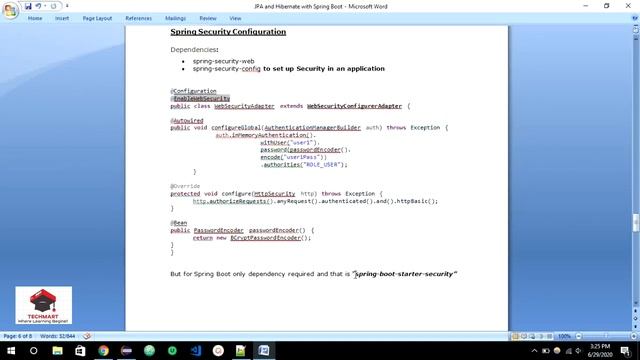640x360 pixels.
Task: Save the document from Quick Access
Action: pyautogui.click(x=28, y=6)
